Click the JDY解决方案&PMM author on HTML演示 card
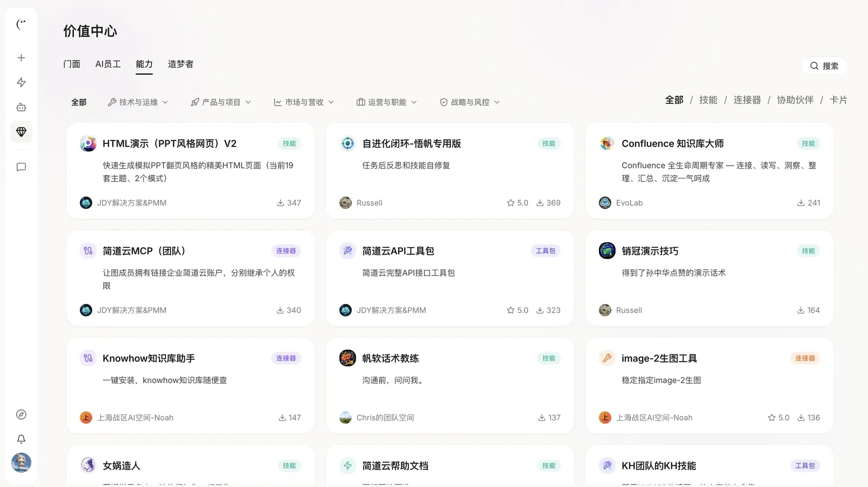The width and height of the screenshot is (868, 487). [x=132, y=203]
